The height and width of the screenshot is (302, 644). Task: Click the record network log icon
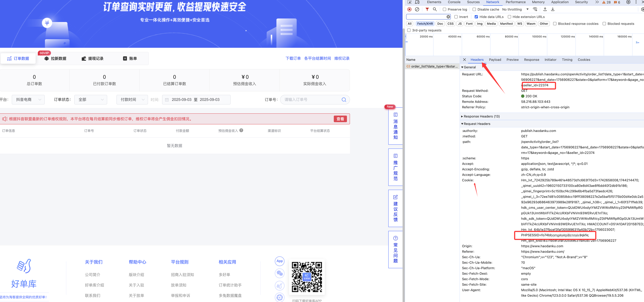[409, 9]
